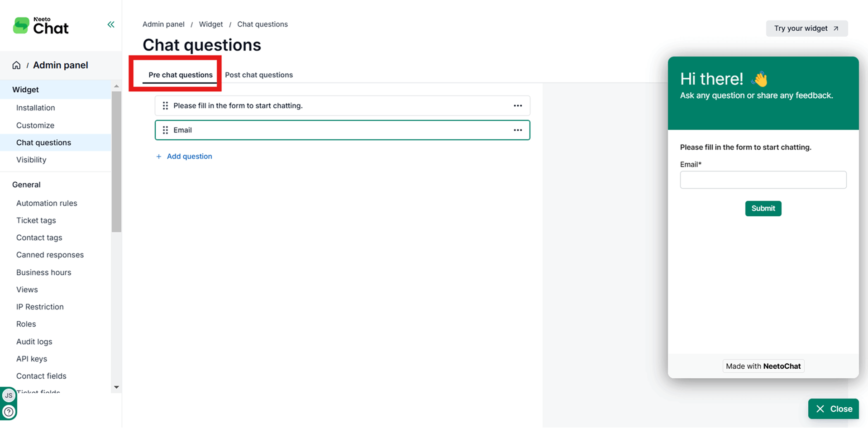Click the help question-mark icon
The image size is (868, 428).
[9, 412]
